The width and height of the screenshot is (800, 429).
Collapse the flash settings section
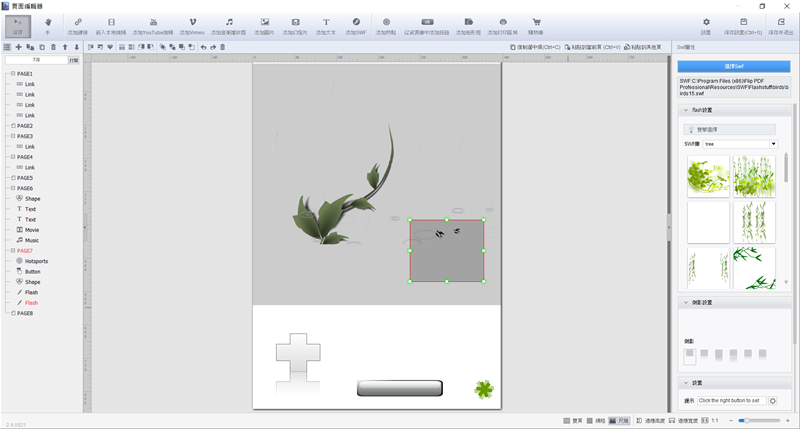[685, 110]
